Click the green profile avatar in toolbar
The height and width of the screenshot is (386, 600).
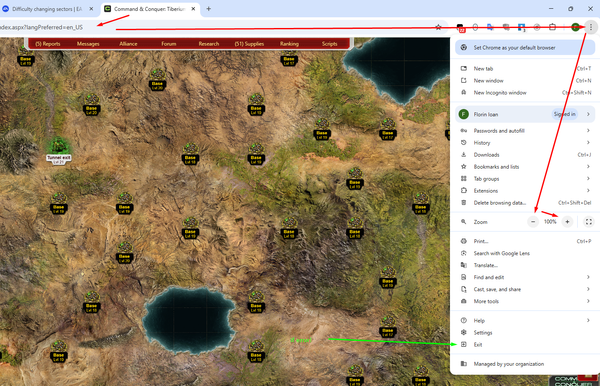(575, 27)
